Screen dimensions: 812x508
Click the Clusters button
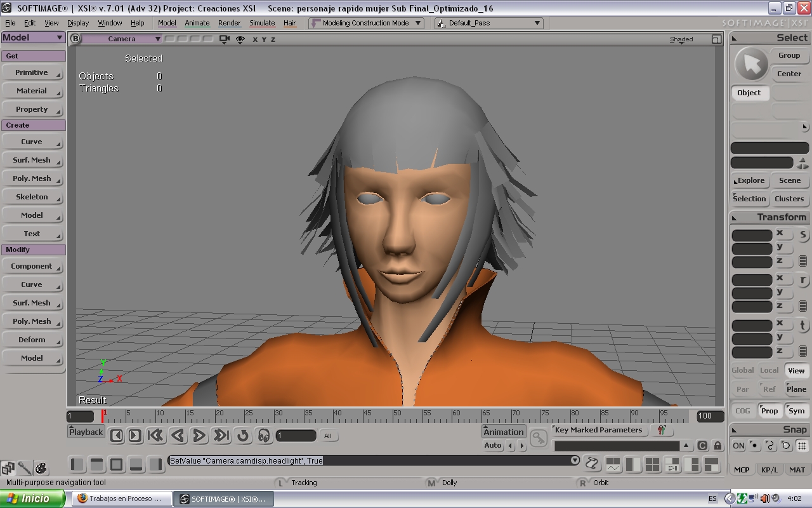[x=789, y=199]
